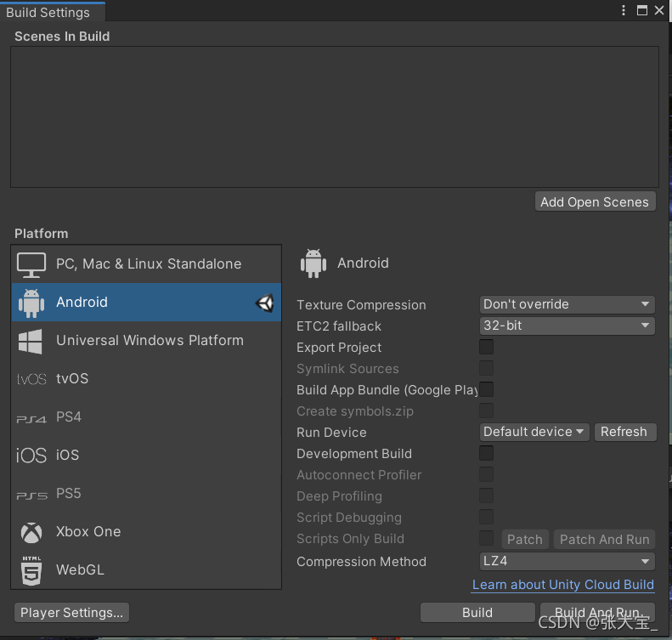
Task: Click the Patch And Run button
Action: coord(604,539)
